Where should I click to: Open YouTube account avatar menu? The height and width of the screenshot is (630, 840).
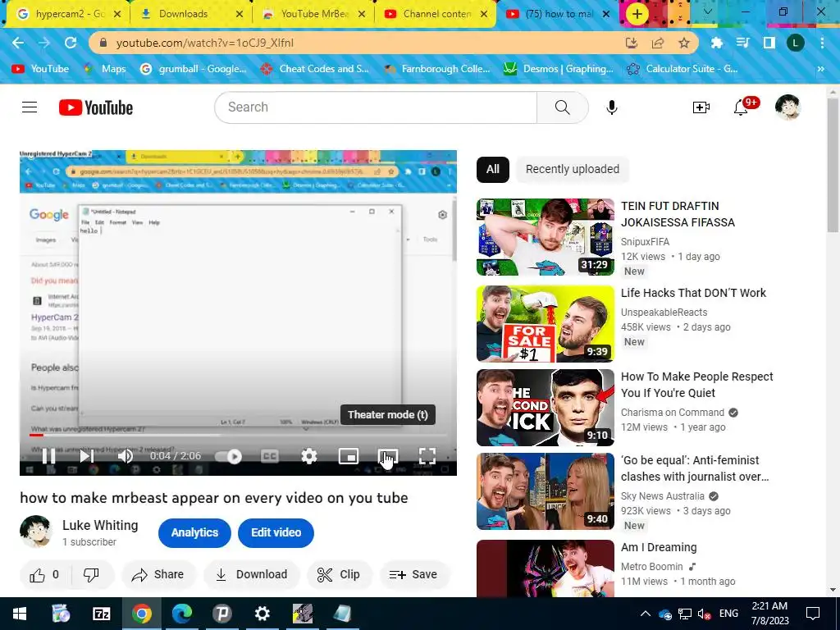(787, 107)
